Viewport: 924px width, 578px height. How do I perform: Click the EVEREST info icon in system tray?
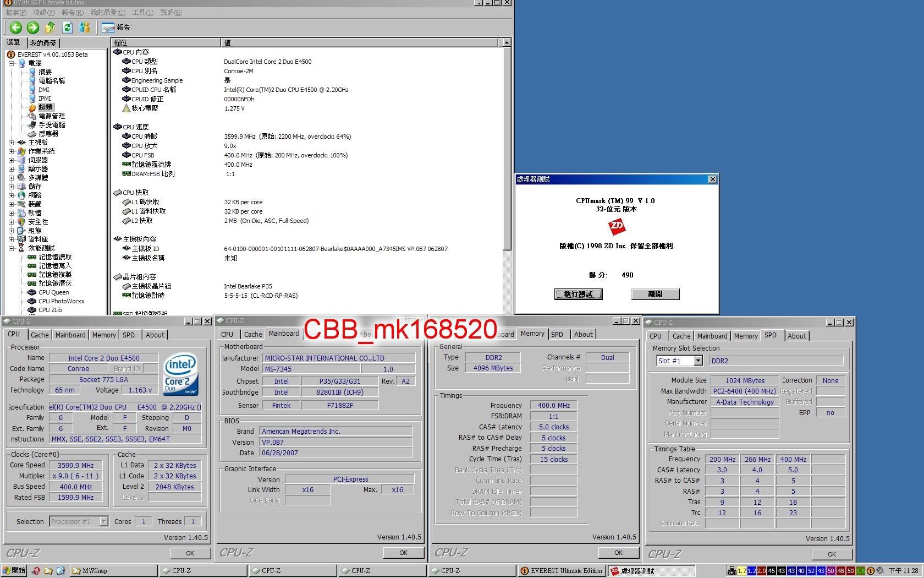871,571
